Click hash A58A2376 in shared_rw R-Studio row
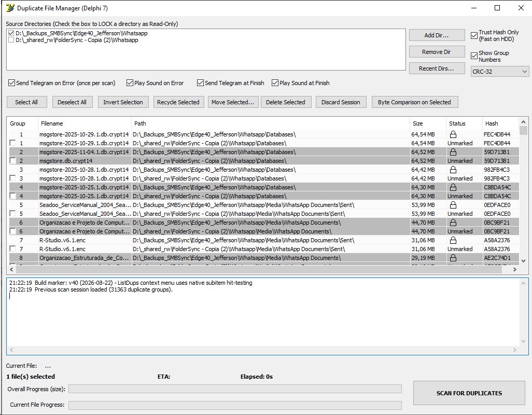The height and width of the screenshot is (415, 532). pos(497,249)
